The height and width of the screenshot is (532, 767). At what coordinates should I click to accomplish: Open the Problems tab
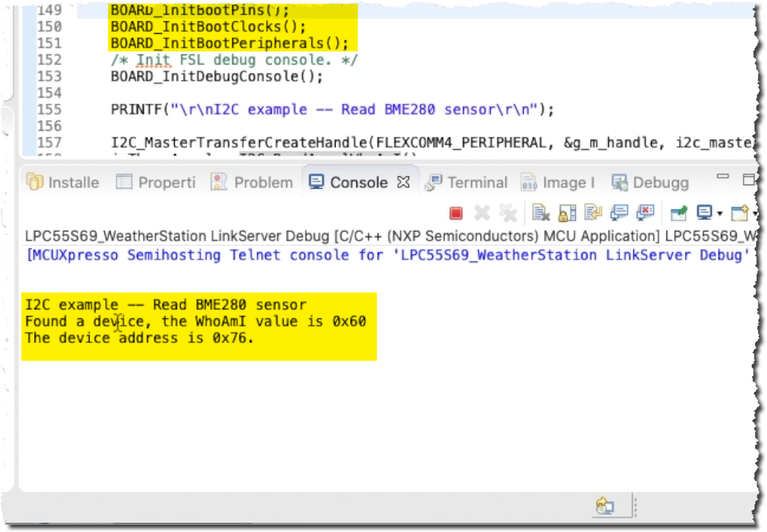[253, 182]
